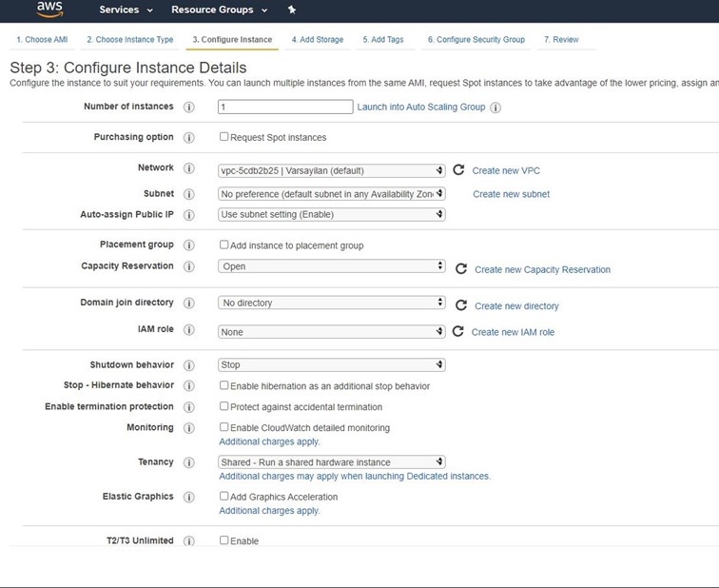Viewport: 719px width, 588px height.
Task: Enable Request Spot instances checkbox
Action: 223,137
